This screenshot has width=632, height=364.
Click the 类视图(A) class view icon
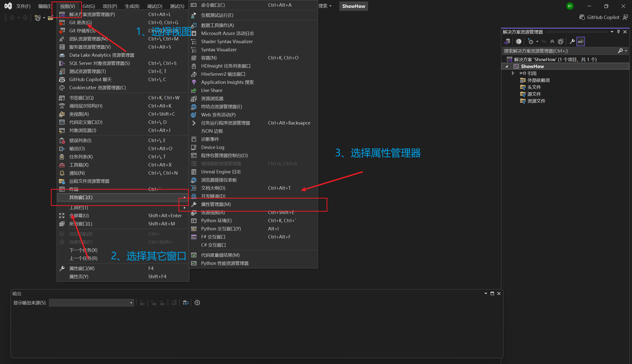coord(62,114)
